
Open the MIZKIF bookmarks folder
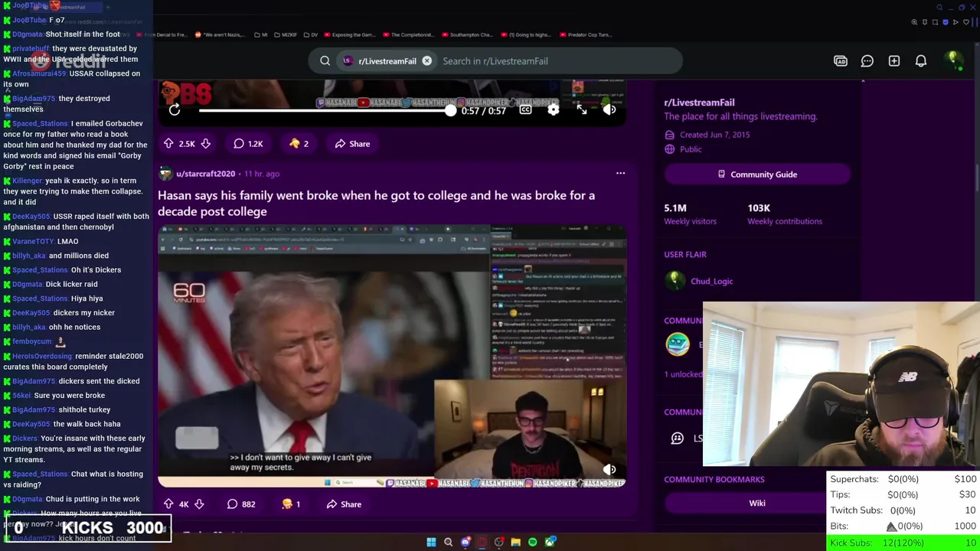point(286,34)
